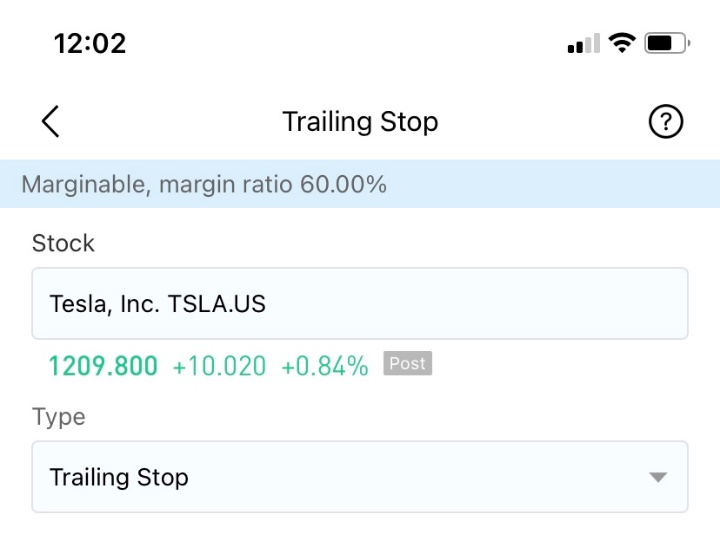Image resolution: width=720 pixels, height=534 pixels.
Task: Tap the Marginable margin ratio banner
Action: point(360,184)
